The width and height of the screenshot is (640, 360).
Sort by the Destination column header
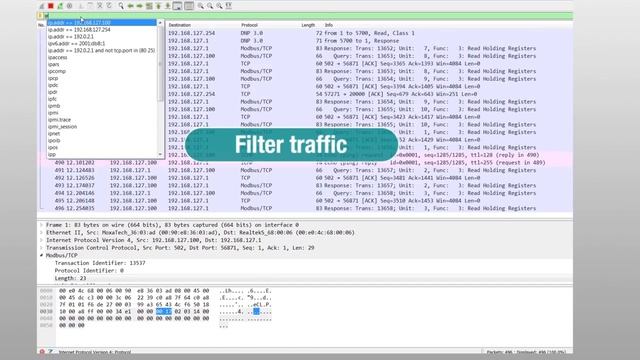(180, 25)
